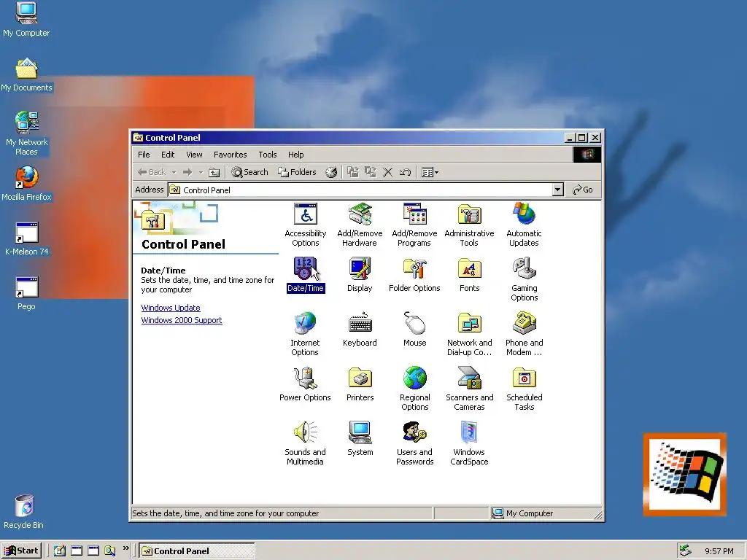Click the Back toolbar button
This screenshot has height=560, width=747.
pyautogui.click(x=152, y=172)
